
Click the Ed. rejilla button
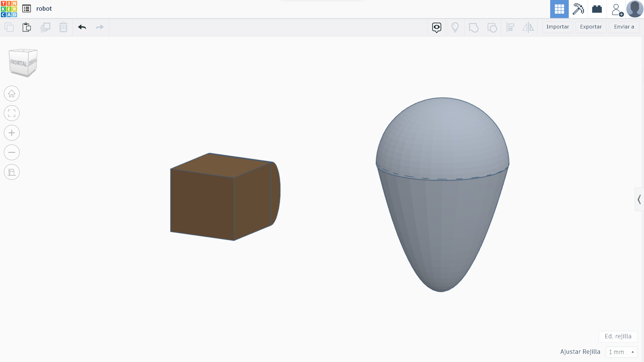618,337
